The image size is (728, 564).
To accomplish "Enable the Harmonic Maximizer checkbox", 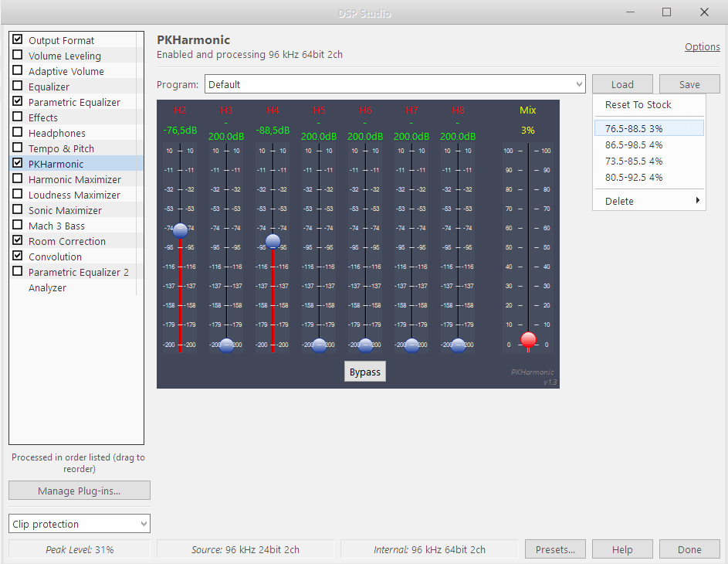I will [18, 178].
